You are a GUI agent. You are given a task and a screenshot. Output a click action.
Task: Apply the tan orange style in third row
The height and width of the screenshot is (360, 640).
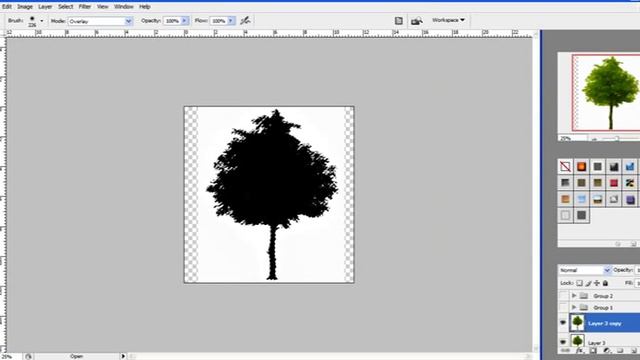[565, 199]
